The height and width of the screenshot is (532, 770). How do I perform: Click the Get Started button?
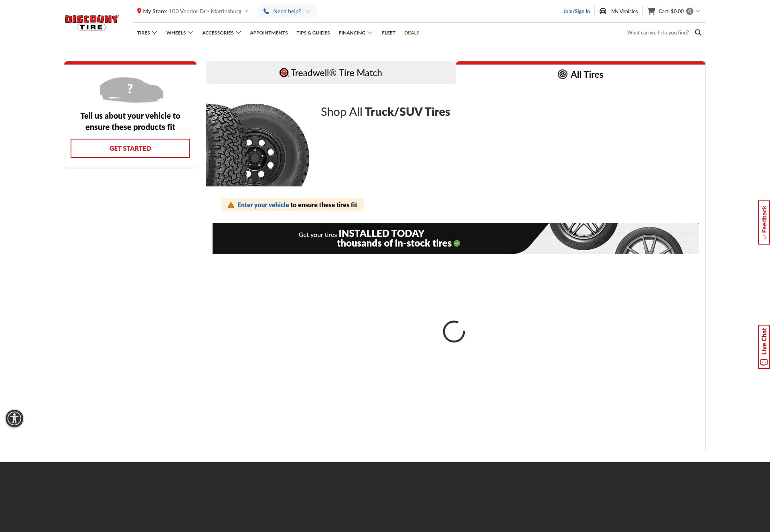click(x=130, y=148)
